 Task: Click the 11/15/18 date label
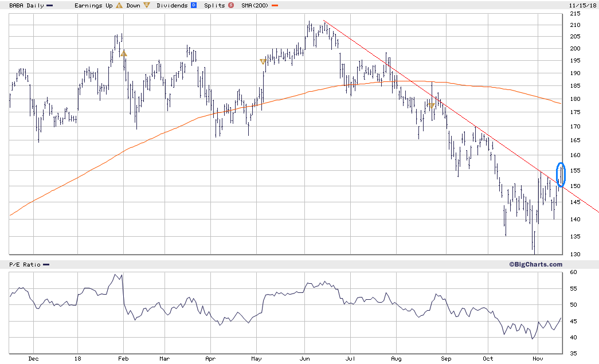tap(582, 5)
